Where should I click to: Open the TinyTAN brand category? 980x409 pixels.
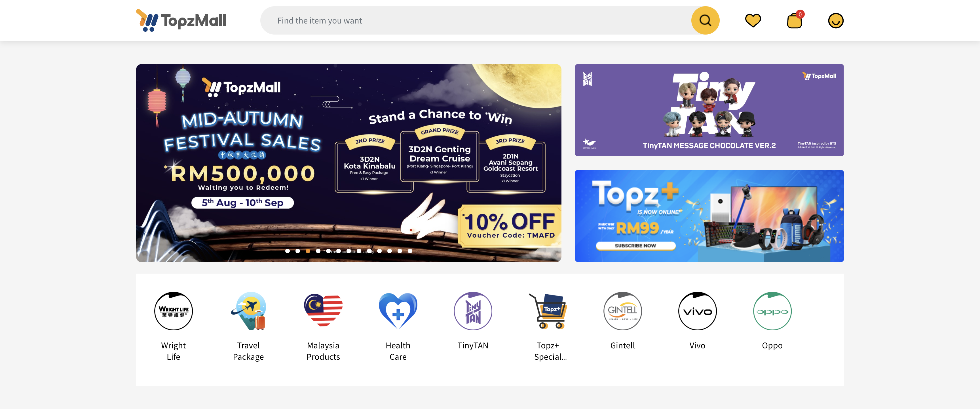pyautogui.click(x=473, y=311)
